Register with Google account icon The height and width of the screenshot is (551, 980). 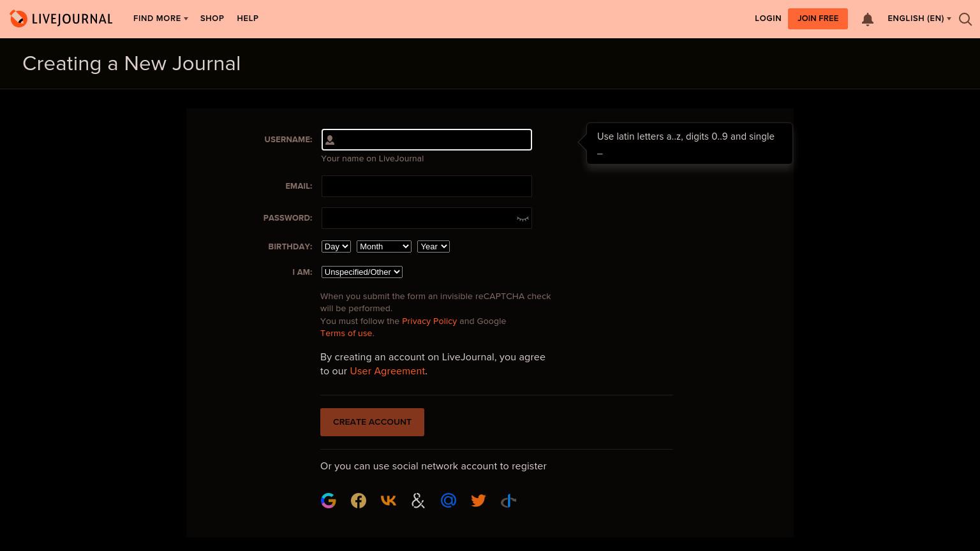(x=329, y=501)
